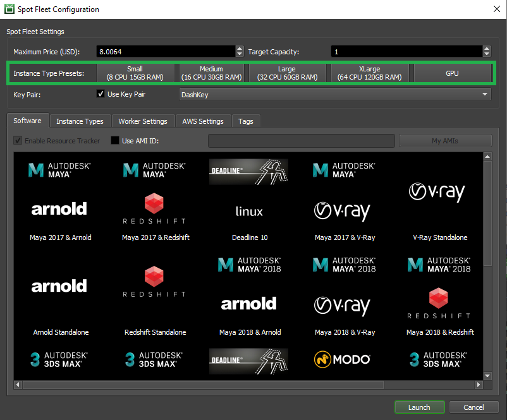The image size is (507, 420).
Task: Select the GPU instance preset
Action: coord(452,73)
